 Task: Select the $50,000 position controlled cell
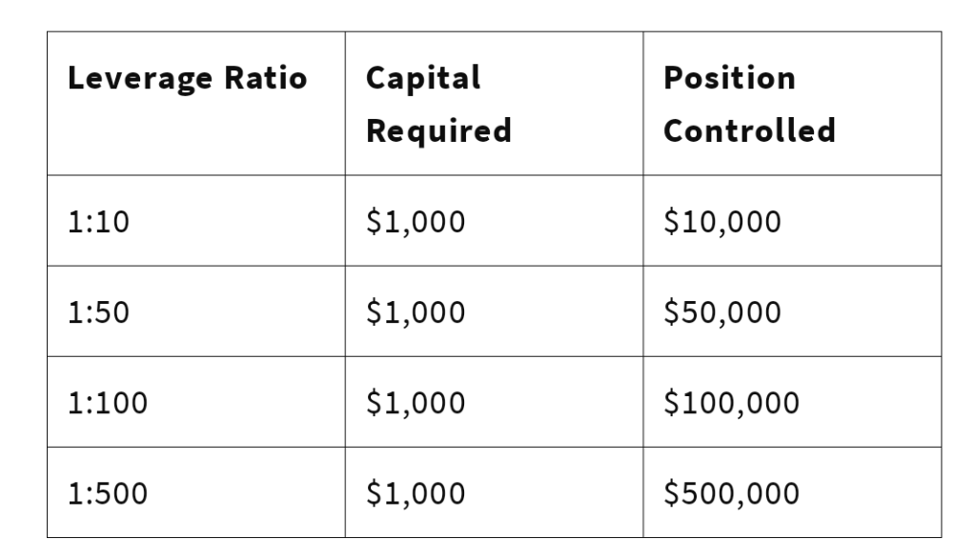(721, 311)
